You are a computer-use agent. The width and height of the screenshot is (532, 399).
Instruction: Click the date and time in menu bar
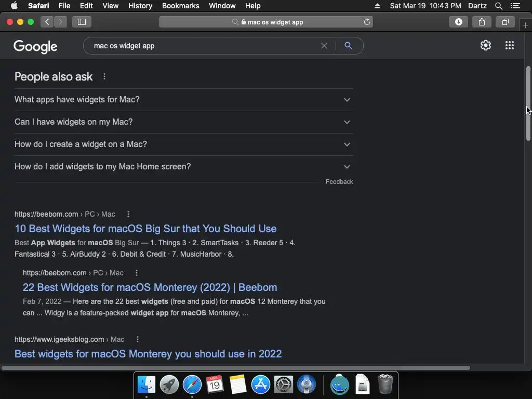click(x=425, y=6)
